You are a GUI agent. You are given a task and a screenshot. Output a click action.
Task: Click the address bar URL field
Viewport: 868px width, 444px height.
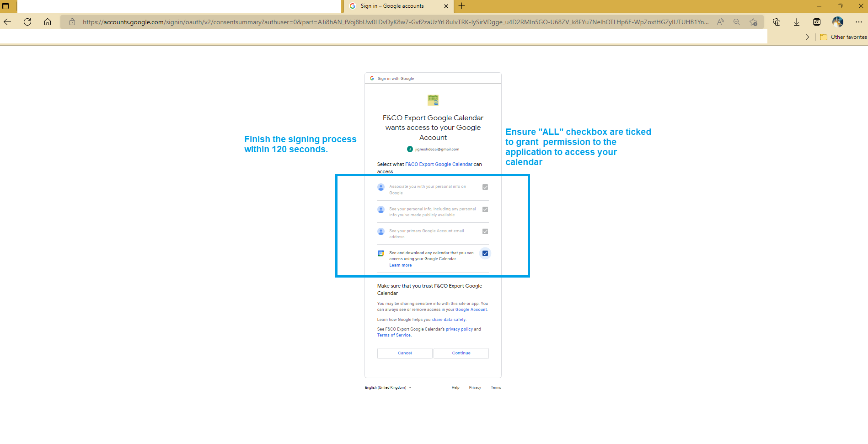(396, 22)
